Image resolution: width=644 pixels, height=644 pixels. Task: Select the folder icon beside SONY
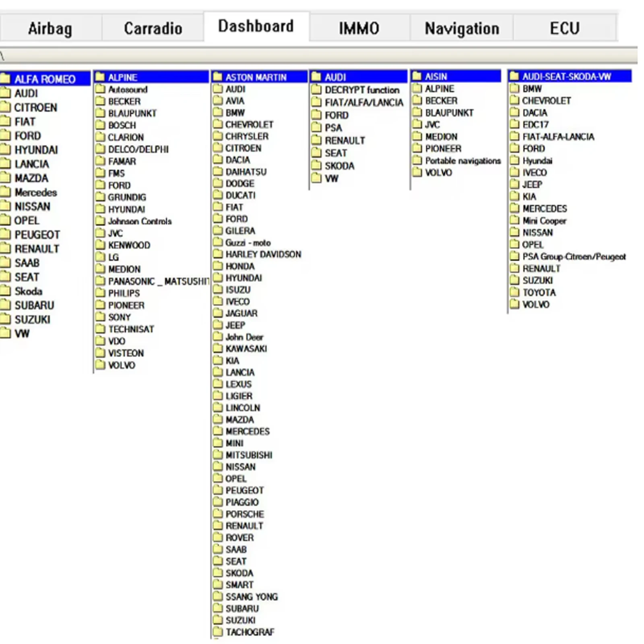point(100,317)
